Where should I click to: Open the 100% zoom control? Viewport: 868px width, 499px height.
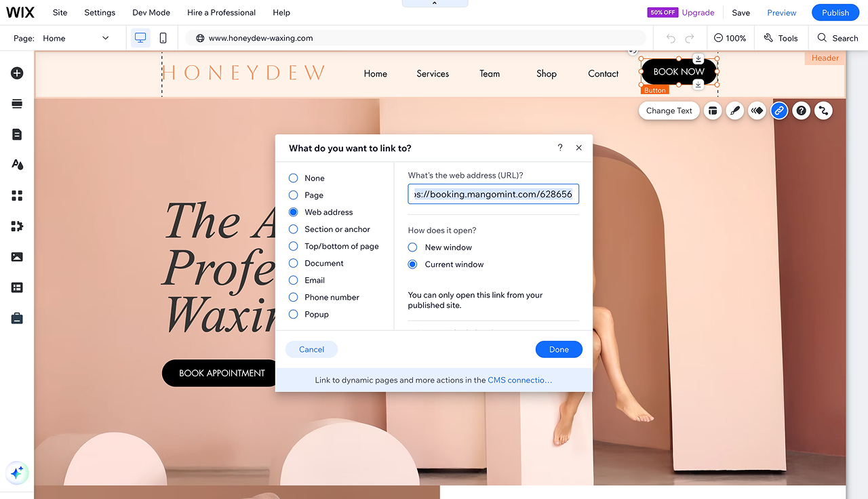tap(730, 38)
